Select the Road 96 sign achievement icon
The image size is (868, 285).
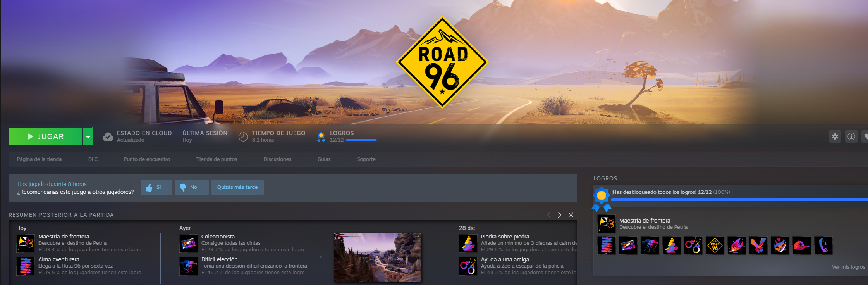[x=715, y=245]
